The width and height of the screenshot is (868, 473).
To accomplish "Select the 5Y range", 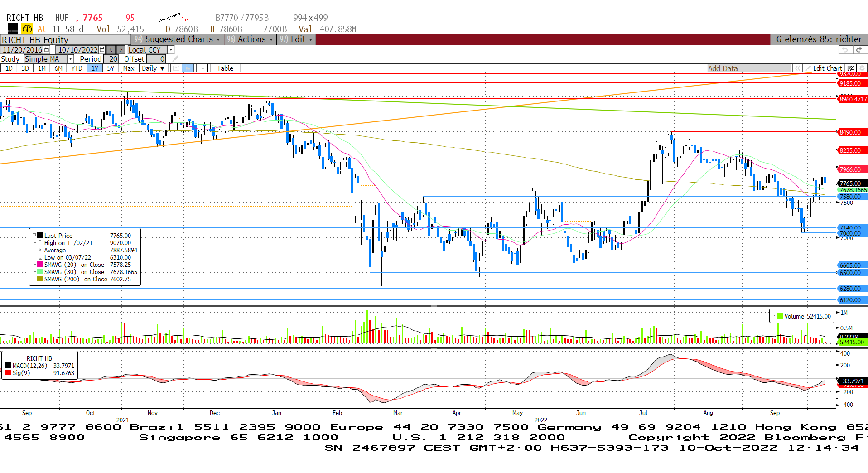I will (x=111, y=68).
